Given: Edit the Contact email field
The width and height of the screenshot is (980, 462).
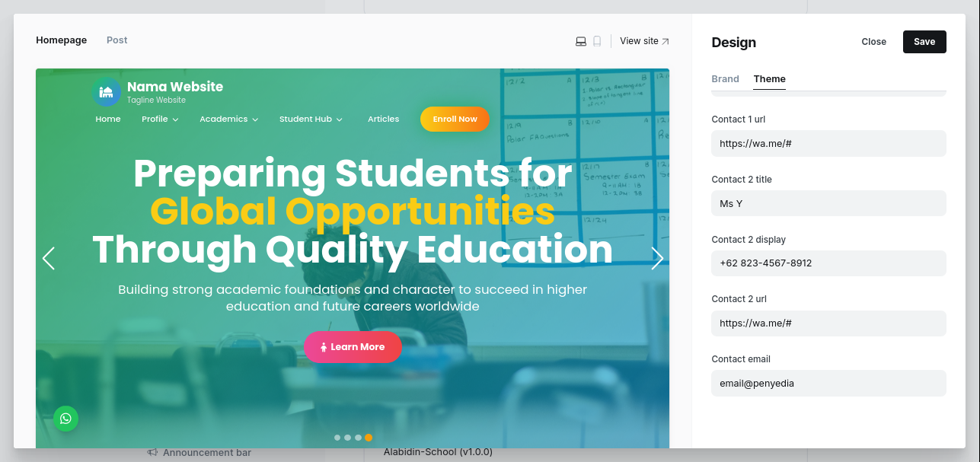Looking at the screenshot, I should 828,384.
